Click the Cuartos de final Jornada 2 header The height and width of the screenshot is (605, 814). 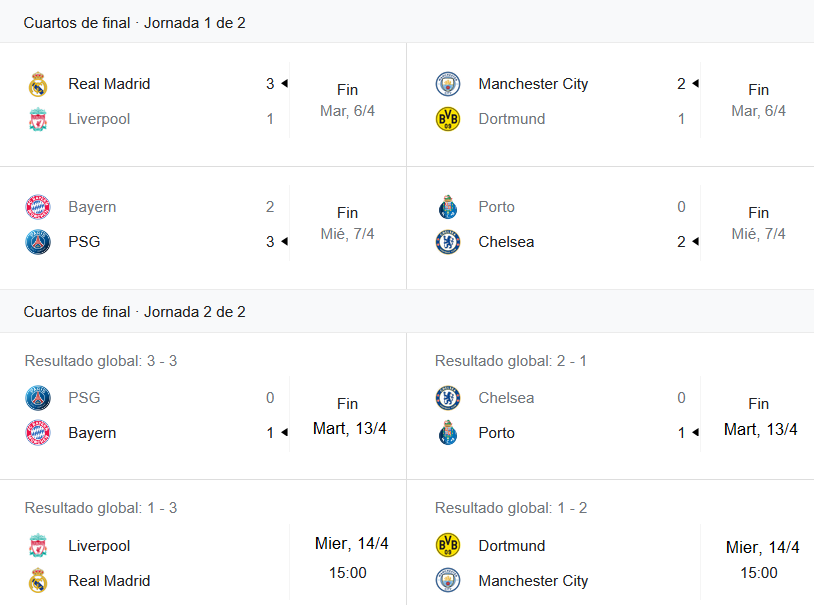pyautogui.click(x=134, y=312)
